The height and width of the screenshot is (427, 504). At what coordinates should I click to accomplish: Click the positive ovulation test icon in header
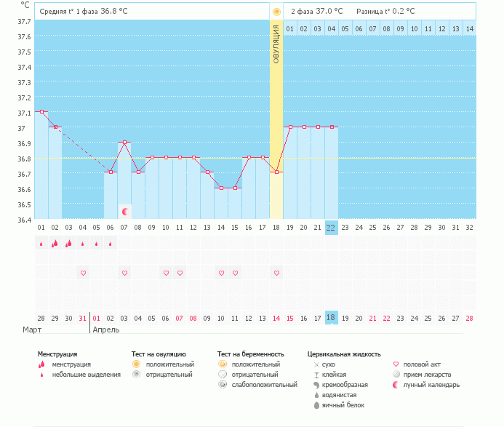point(276,12)
